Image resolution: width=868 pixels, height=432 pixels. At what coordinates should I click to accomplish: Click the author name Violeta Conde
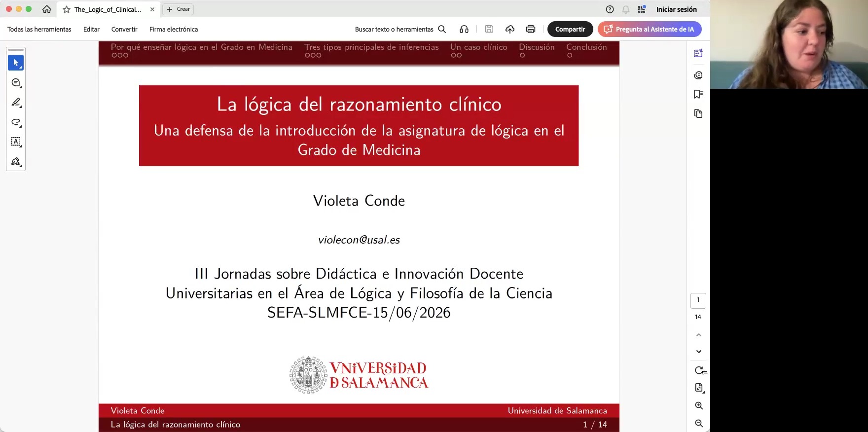click(x=359, y=201)
